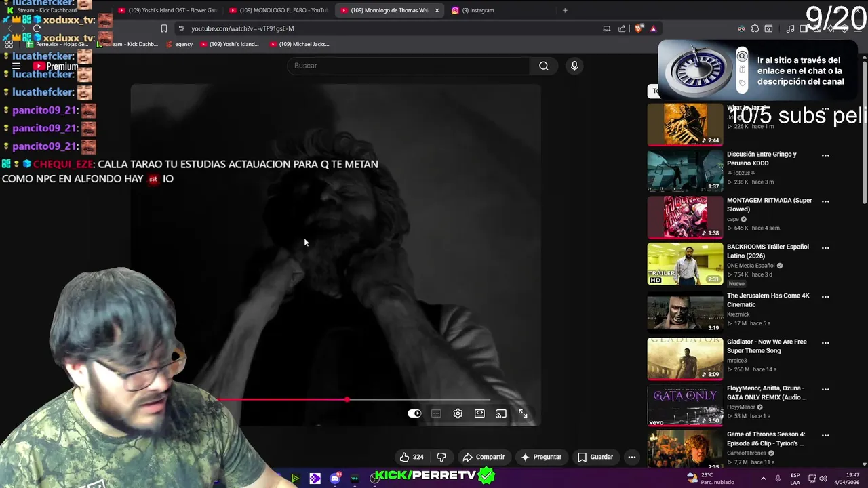This screenshot has height=488, width=868.
Task: Open the What Is Jazz video thumbnail
Action: click(x=685, y=125)
